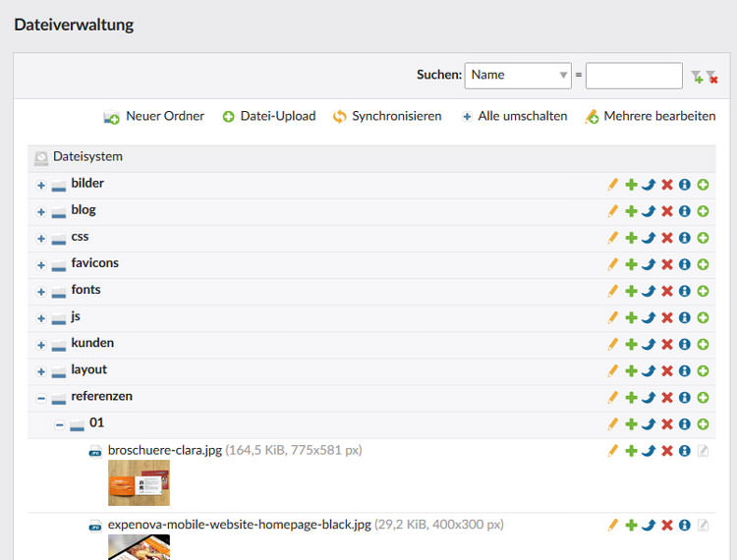Screen dimensions: 737x560
Task: Toggle all folders with Alle umschalten
Action: point(515,116)
